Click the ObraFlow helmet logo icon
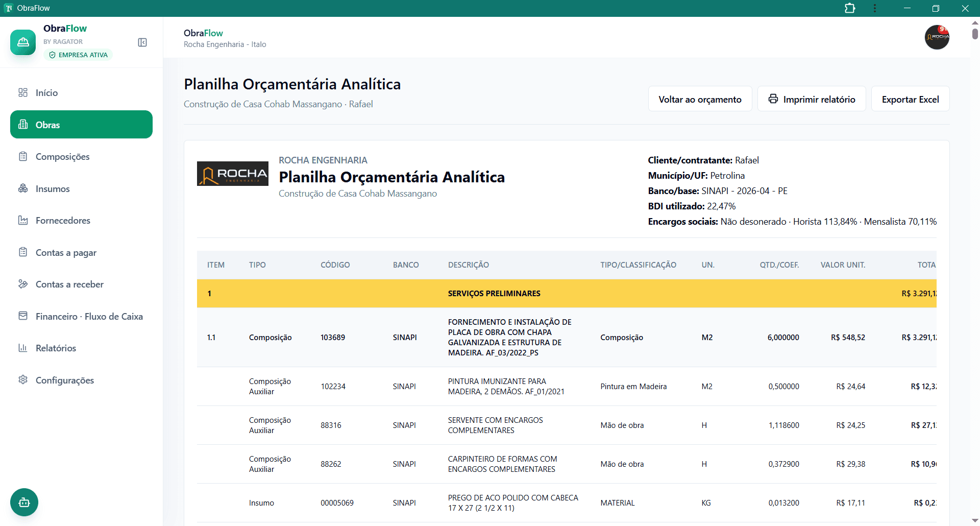The height and width of the screenshot is (526, 980). 23,42
